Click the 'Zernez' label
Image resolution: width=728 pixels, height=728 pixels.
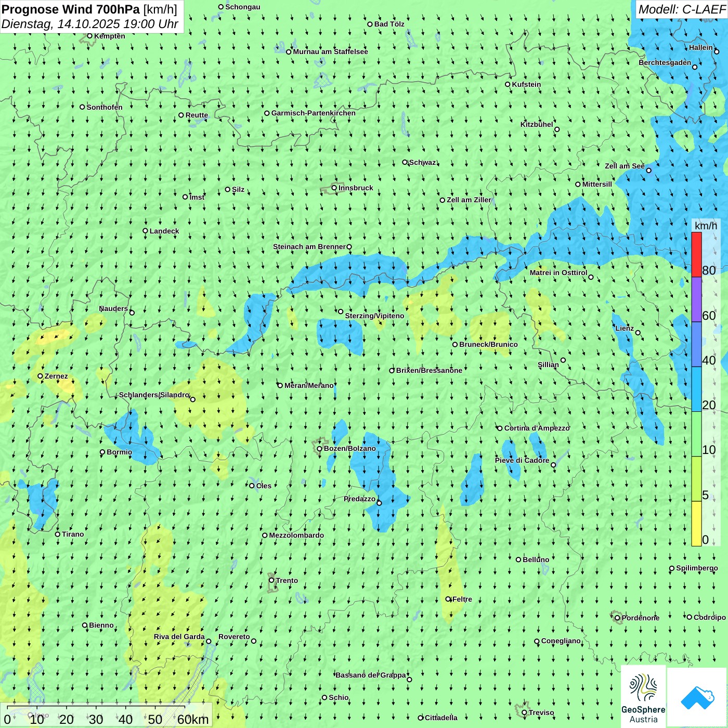(56, 376)
